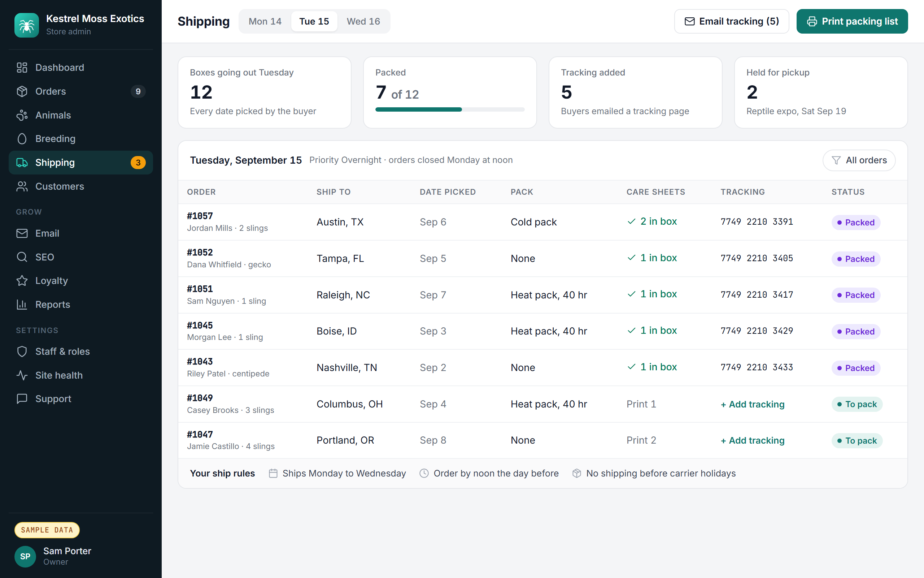Click the funnel filter icon beside All orders
924x578 pixels.
click(836, 160)
